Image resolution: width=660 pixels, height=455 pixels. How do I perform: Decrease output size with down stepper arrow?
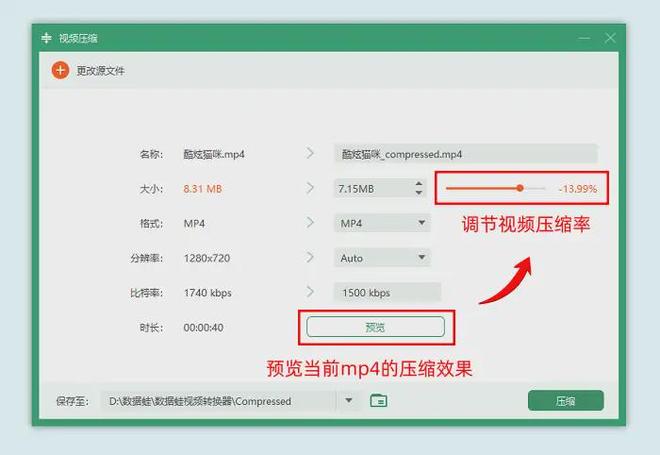click(x=419, y=193)
